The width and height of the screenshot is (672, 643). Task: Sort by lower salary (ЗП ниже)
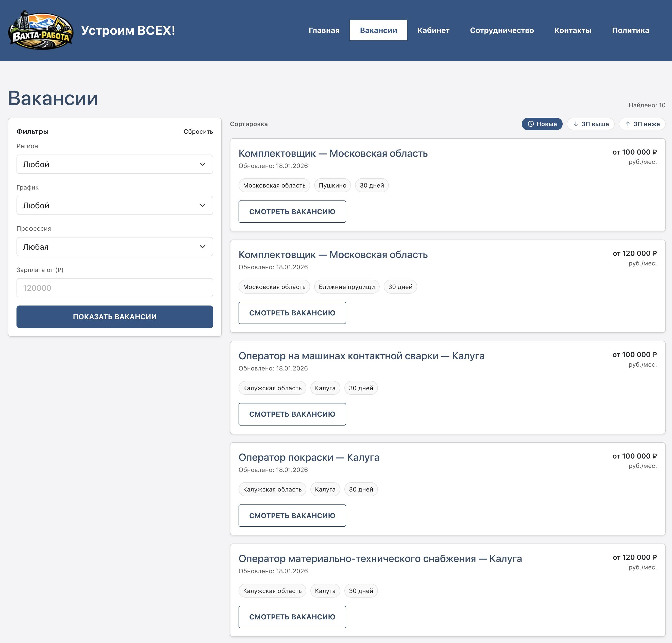point(642,124)
